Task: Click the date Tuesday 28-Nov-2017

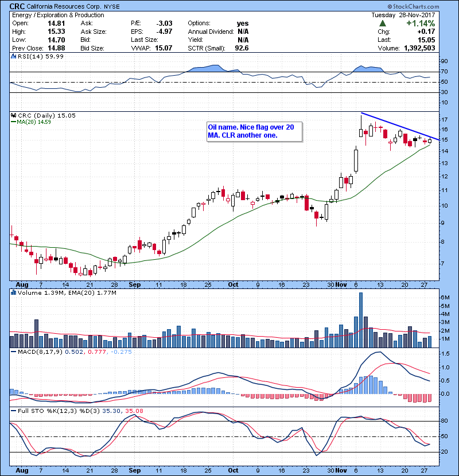Action: point(403,15)
